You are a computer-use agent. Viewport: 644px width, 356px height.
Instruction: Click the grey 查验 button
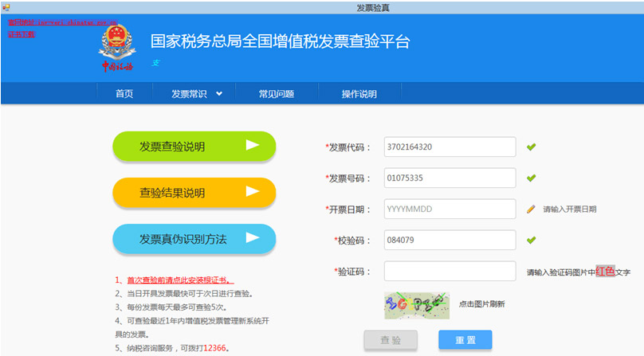coord(391,340)
